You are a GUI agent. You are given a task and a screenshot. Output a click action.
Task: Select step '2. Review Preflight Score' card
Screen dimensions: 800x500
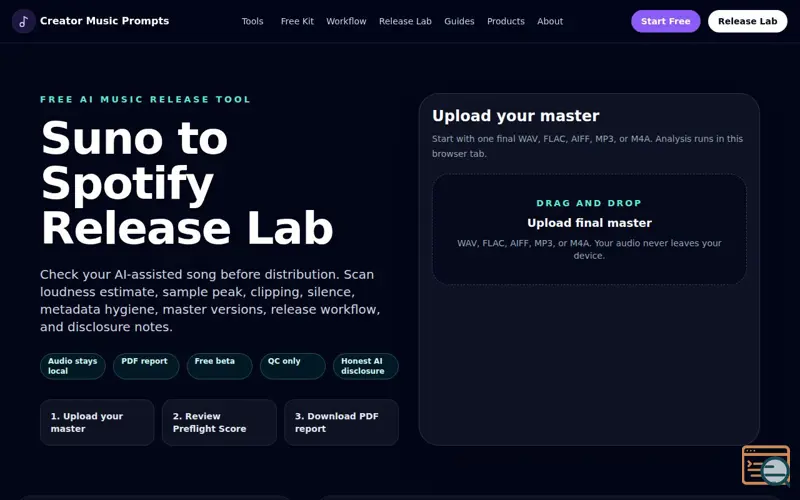tap(219, 422)
